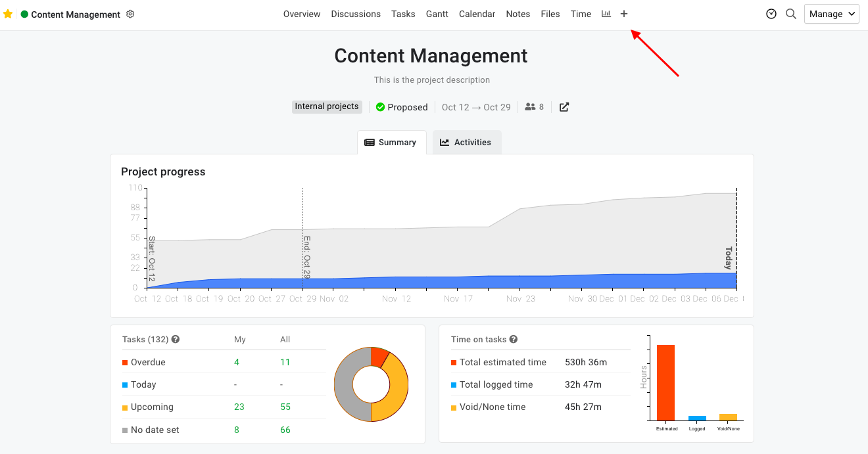Click the Overdue count of 11 tasks
Image resolution: width=868 pixels, height=454 pixels.
[285, 362]
